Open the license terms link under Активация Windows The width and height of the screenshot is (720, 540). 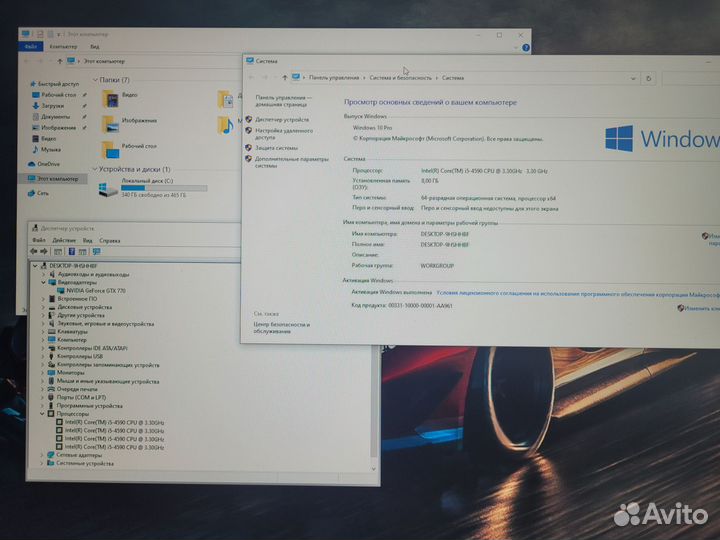click(578, 294)
